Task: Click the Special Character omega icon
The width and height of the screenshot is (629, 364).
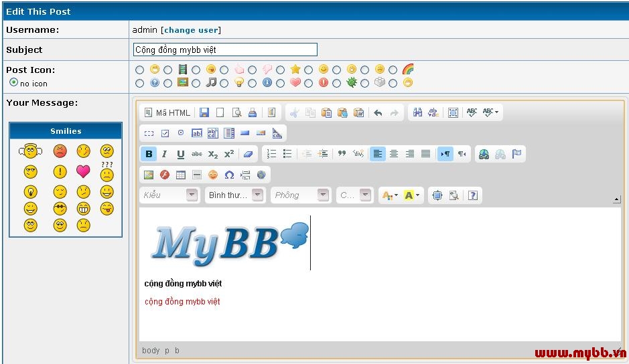Action: (x=229, y=175)
